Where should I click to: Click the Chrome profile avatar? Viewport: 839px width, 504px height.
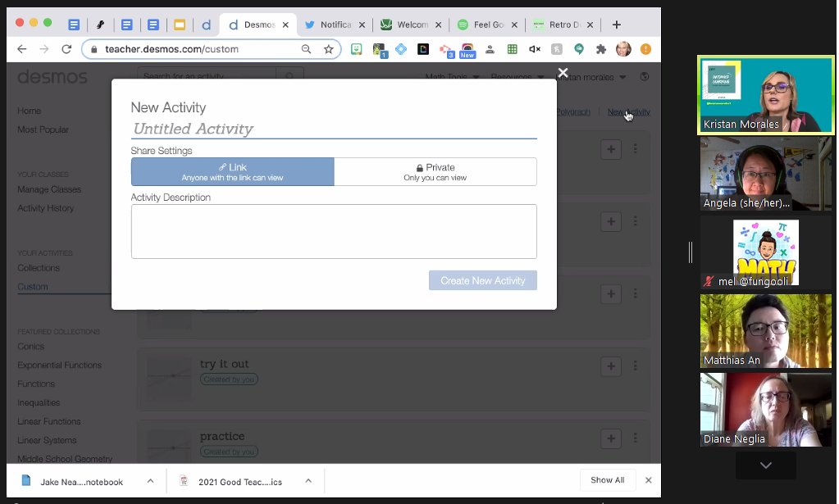click(623, 49)
